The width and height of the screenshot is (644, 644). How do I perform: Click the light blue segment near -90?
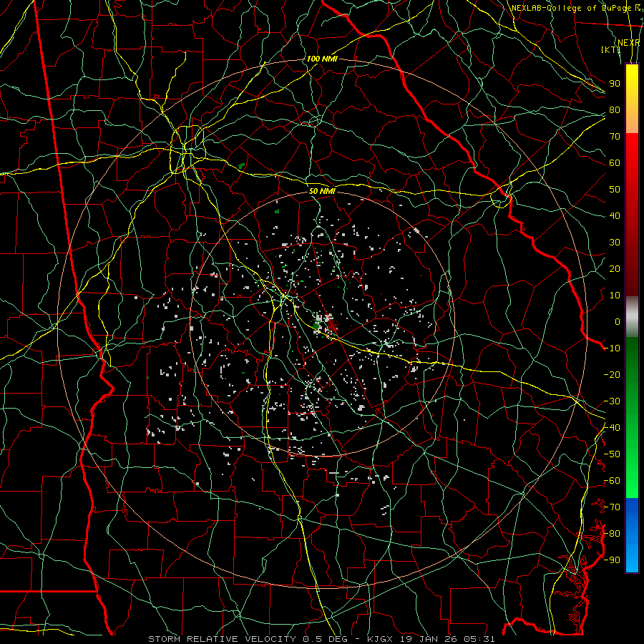coord(632,559)
